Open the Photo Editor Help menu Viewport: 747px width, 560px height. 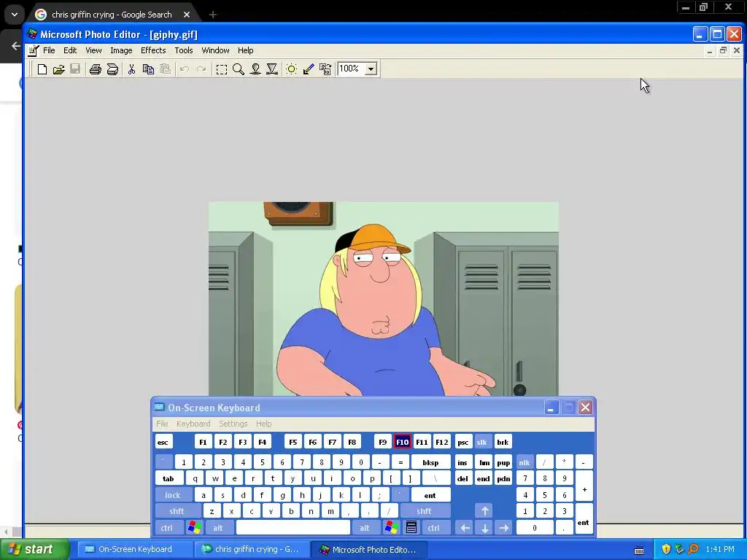(x=245, y=50)
